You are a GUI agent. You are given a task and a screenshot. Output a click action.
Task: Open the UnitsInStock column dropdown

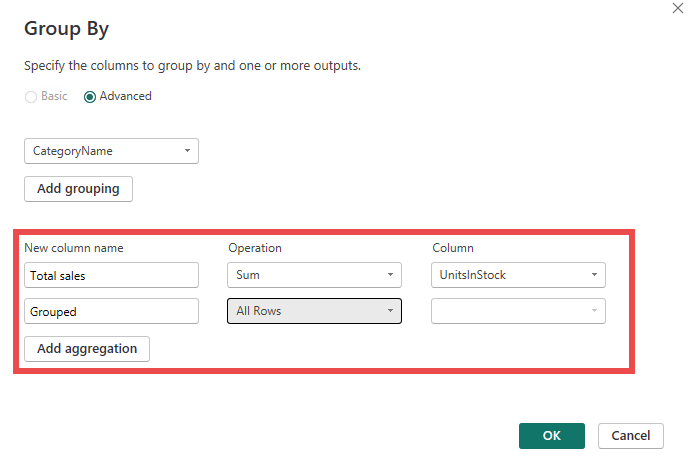tap(518, 275)
